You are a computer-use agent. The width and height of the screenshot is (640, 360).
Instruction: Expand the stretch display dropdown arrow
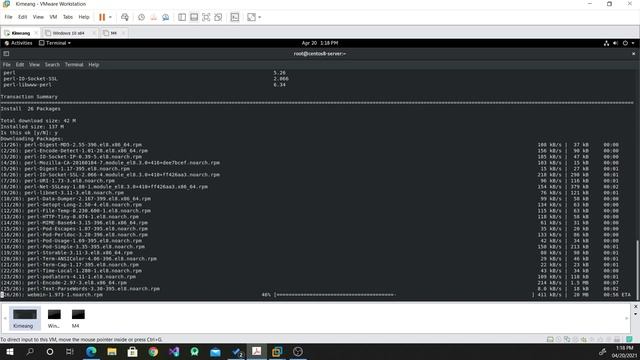click(x=260, y=17)
